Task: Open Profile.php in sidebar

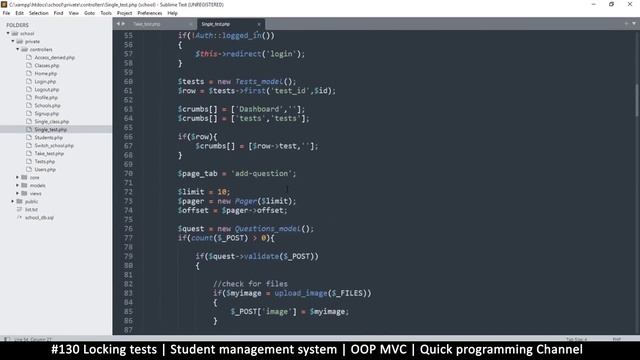Action: point(46,98)
